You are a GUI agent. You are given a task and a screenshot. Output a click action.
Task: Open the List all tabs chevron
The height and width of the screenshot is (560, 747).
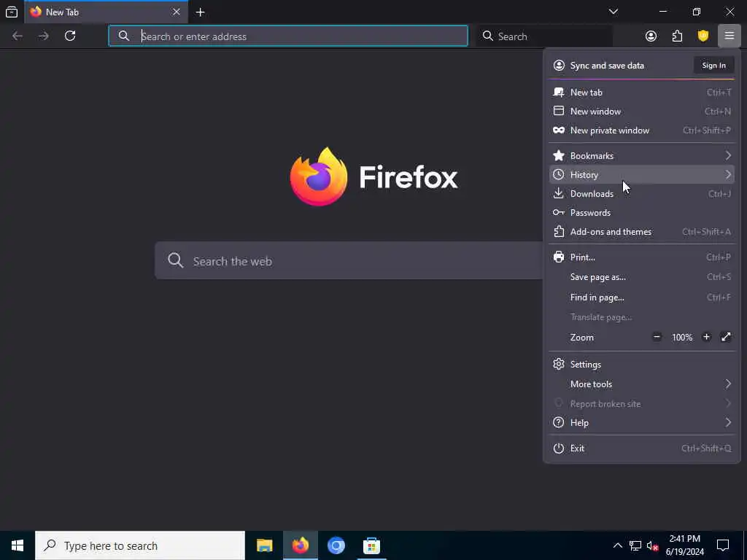[x=613, y=12]
